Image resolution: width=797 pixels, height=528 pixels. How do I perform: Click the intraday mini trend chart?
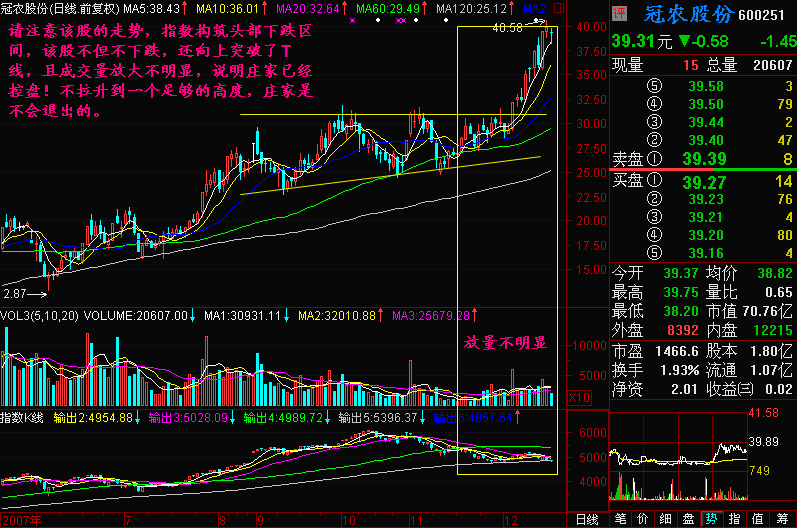tap(679, 455)
